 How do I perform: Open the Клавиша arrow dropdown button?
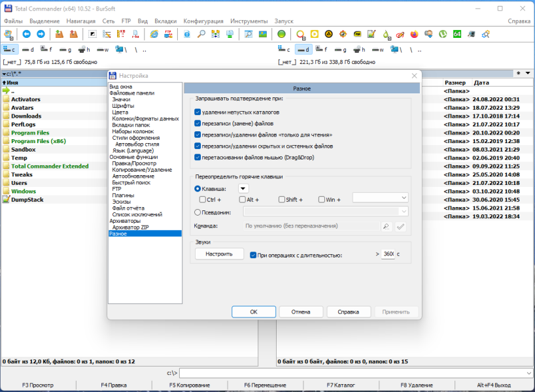[243, 189]
